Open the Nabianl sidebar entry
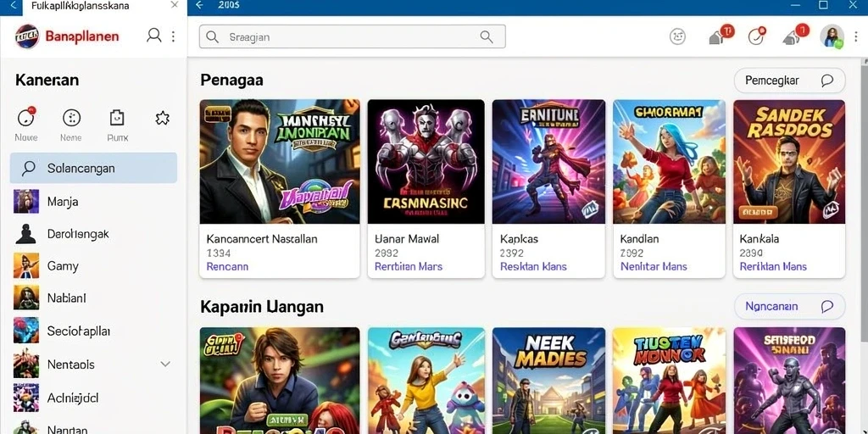The height and width of the screenshot is (434, 868). click(x=93, y=298)
